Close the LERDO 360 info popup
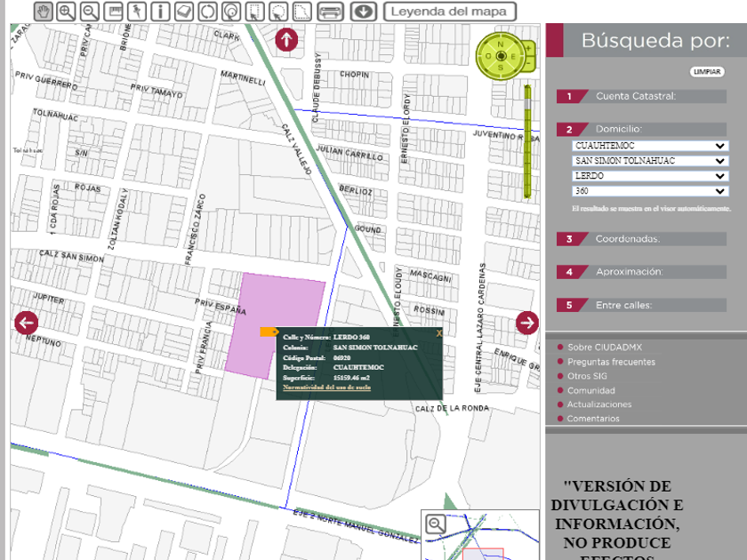This screenshot has height=560, width=747. 439,332
